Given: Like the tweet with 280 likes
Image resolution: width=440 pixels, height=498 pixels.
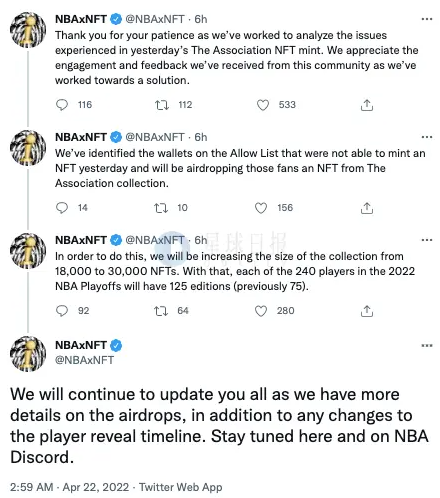Looking at the screenshot, I should point(261,311).
